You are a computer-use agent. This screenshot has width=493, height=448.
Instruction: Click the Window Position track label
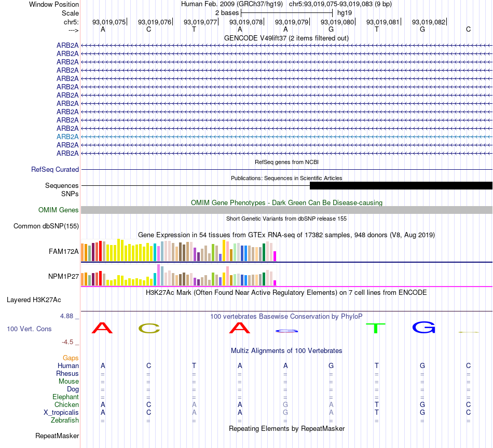coord(54,4)
